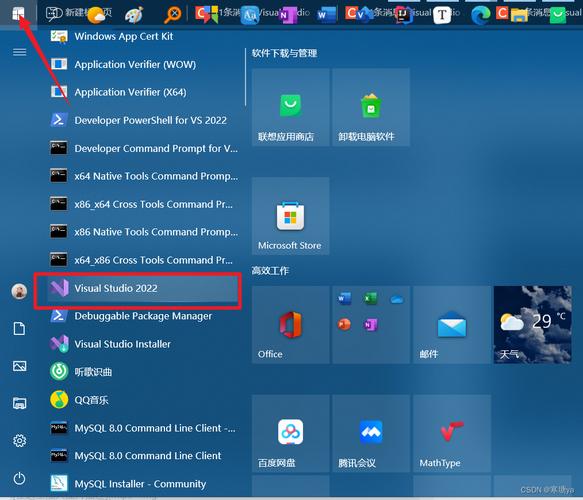583x500 pixels.
Task: Open x64_x86 Cross Tools Command Prompt
Action: click(143, 260)
